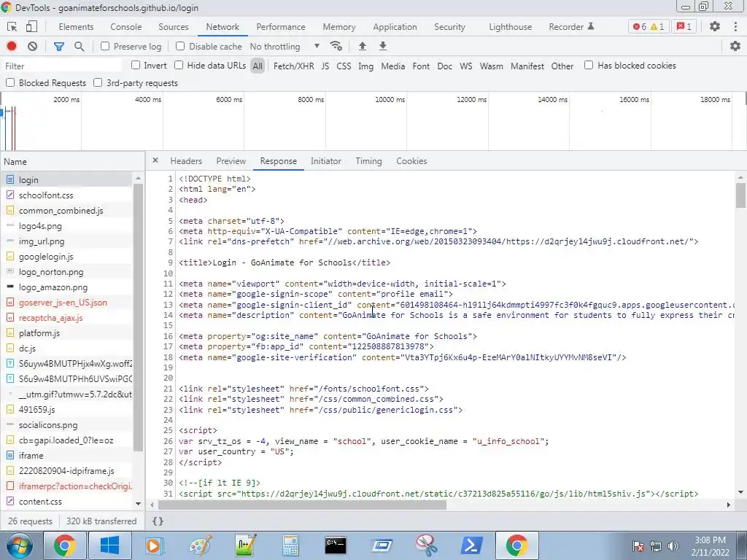Image resolution: width=747 pixels, height=560 pixels.
Task: Open the Preview tab of request
Action: [x=231, y=161]
